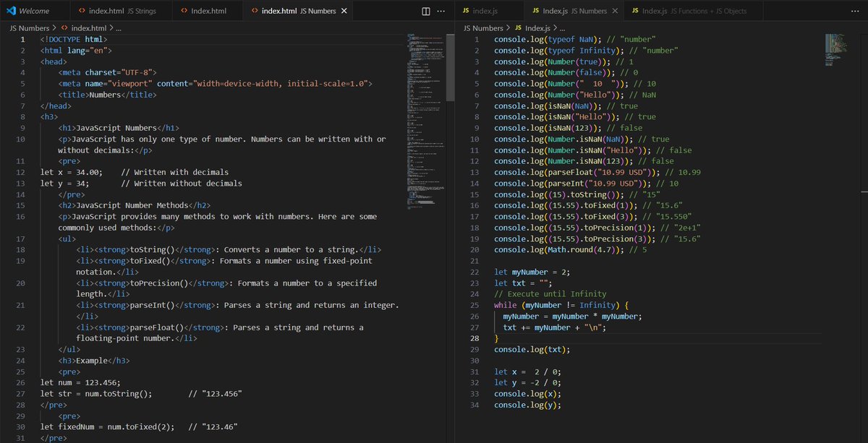Viewport: 868px width, 443px height.
Task: Click 'let x = 34.00;' in HTML editor
Action: tap(71, 172)
